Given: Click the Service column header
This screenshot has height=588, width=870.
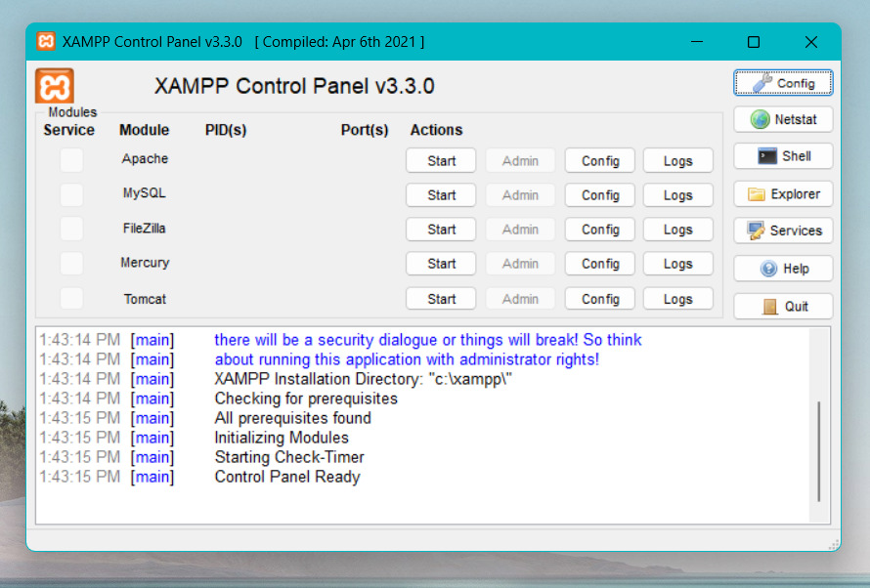Looking at the screenshot, I should pos(68,130).
